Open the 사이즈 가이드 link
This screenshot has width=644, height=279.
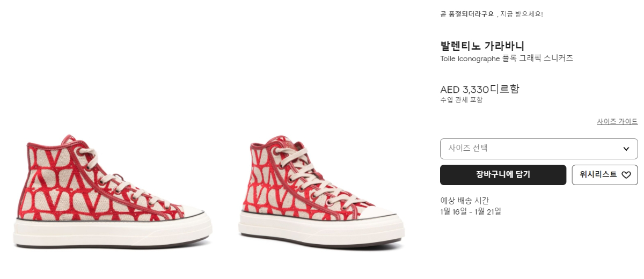pos(617,122)
